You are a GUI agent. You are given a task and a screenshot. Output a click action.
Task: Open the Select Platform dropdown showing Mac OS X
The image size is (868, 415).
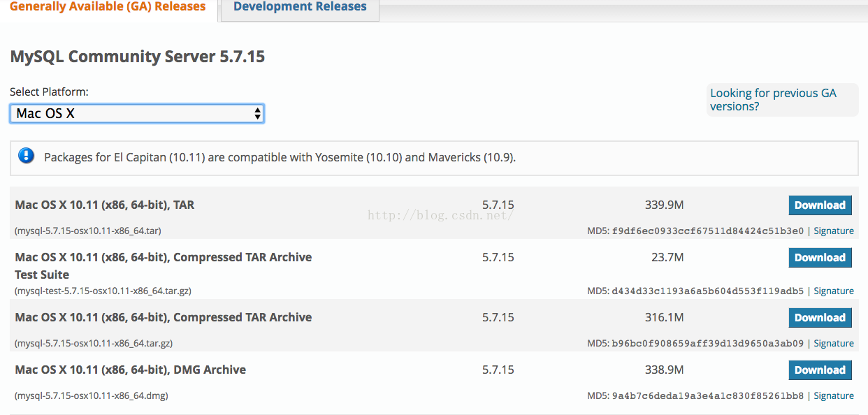click(137, 113)
